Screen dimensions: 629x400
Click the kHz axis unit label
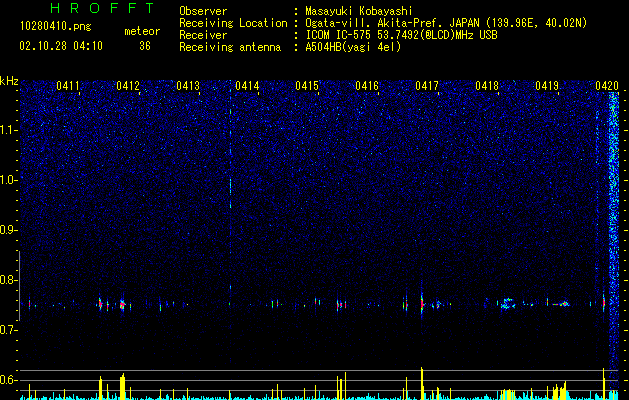9,81
